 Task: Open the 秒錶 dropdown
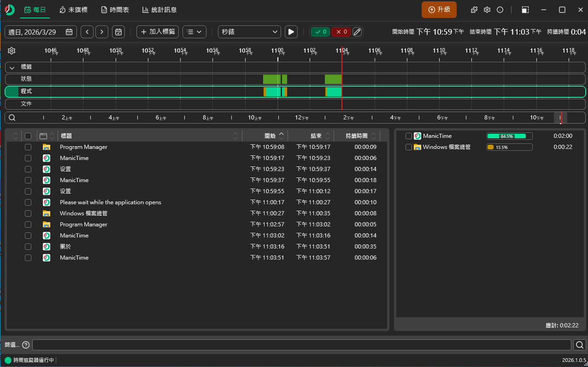[x=249, y=32]
